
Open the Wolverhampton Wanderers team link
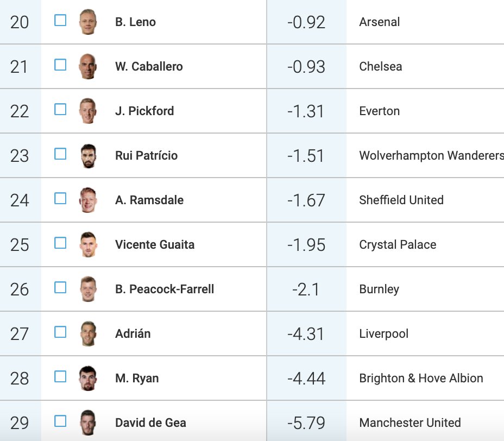pyautogui.click(x=431, y=155)
